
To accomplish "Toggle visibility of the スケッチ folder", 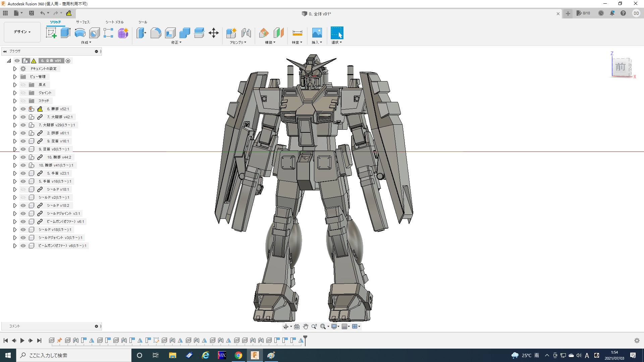I will click(23, 101).
